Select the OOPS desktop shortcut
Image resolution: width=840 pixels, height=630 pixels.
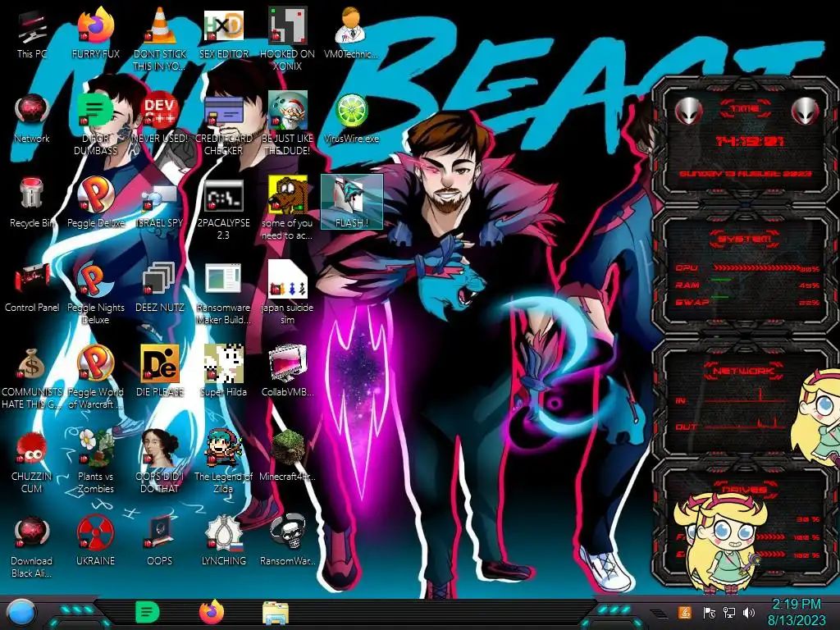click(x=160, y=541)
